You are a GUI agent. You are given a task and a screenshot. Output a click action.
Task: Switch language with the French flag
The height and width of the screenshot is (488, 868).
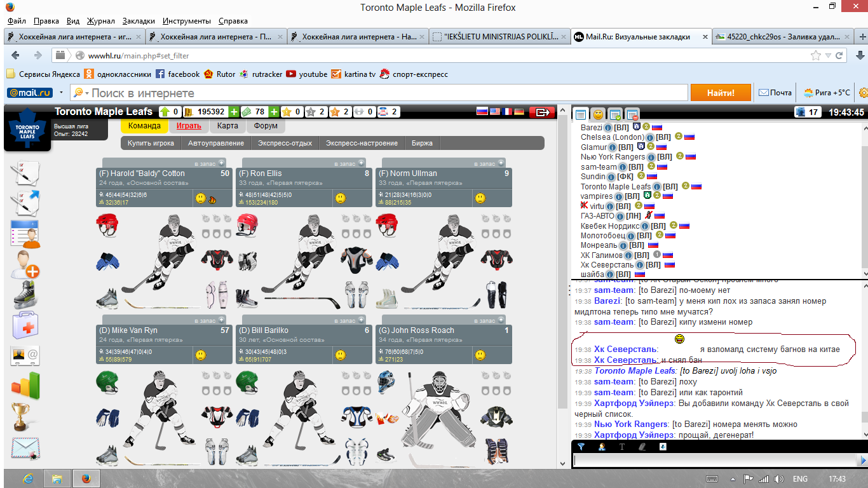coord(506,112)
